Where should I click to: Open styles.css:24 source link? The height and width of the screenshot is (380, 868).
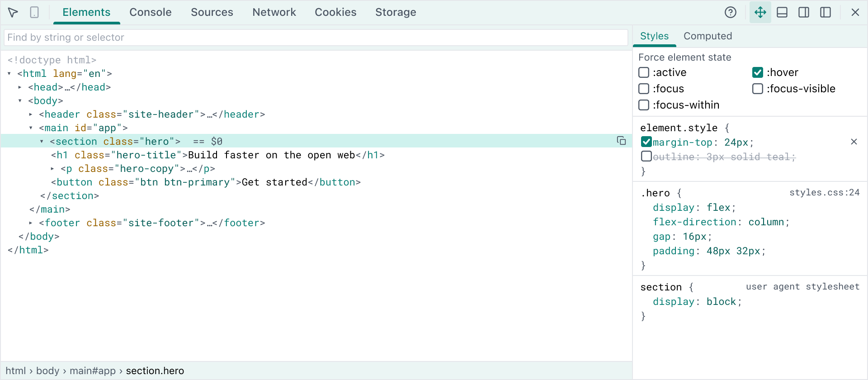click(825, 192)
